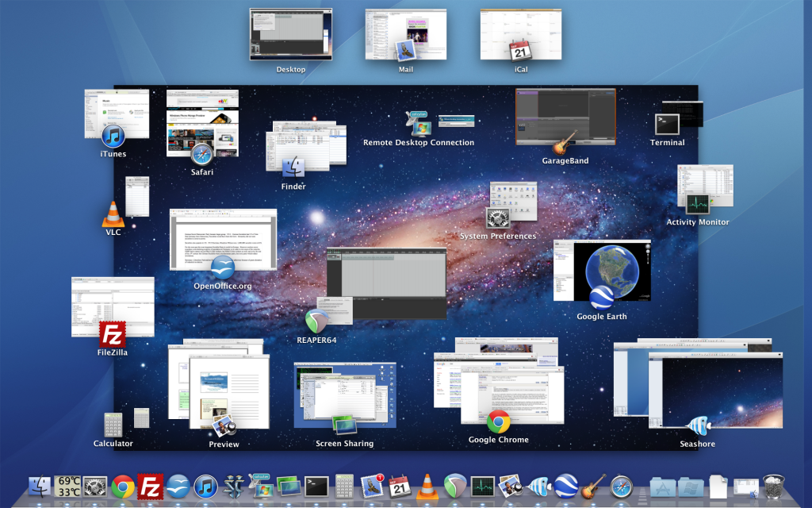Open Mail from the Dock with unread badge
Image resolution: width=812 pixels, height=508 pixels.
point(372,487)
